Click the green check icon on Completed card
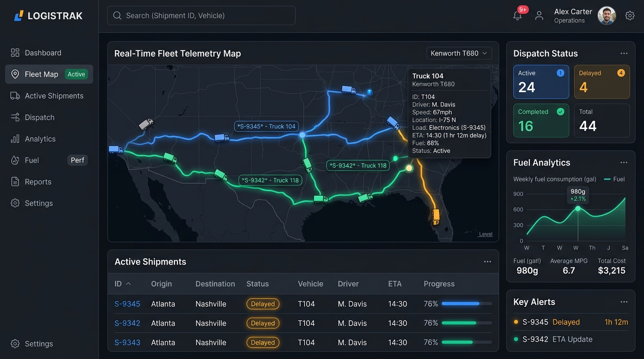This screenshot has height=359, width=644. [560, 112]
